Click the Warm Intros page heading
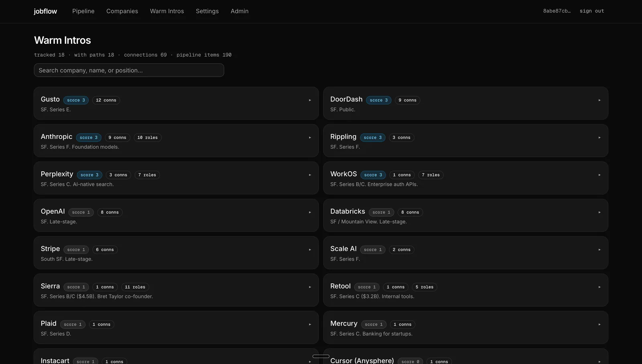Viewport: 642px width, 364px height. coord(63,40)
